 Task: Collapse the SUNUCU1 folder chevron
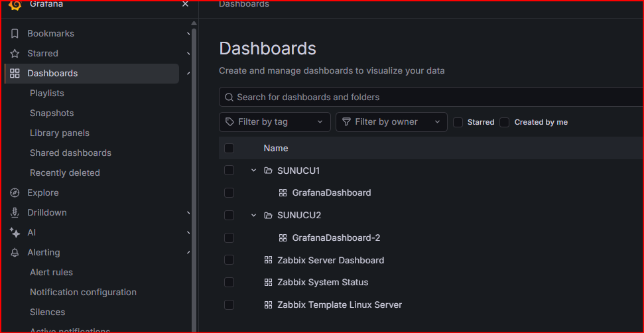coord(253,170)
